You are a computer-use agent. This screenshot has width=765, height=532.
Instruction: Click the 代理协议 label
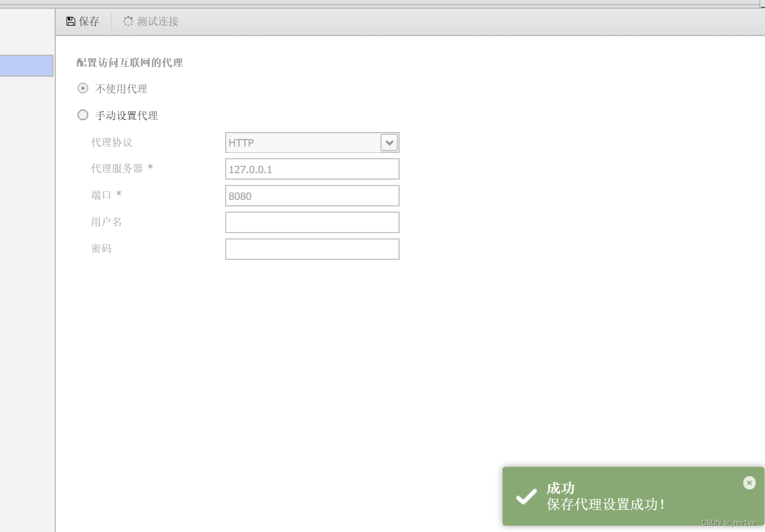coord(112,142)
